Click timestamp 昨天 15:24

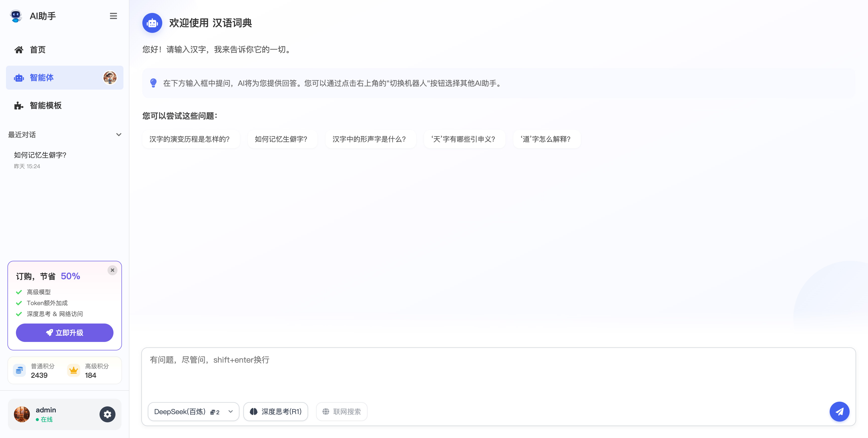(27, 166)
